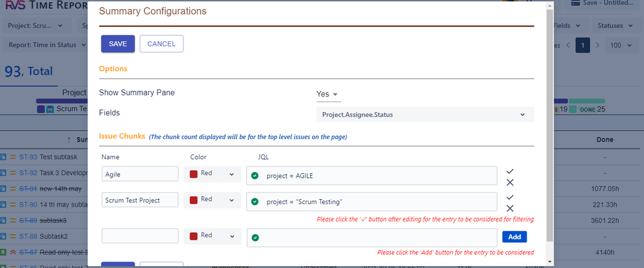Go to next page with the right arrow

pyautogui.click(x=598, y=45)
